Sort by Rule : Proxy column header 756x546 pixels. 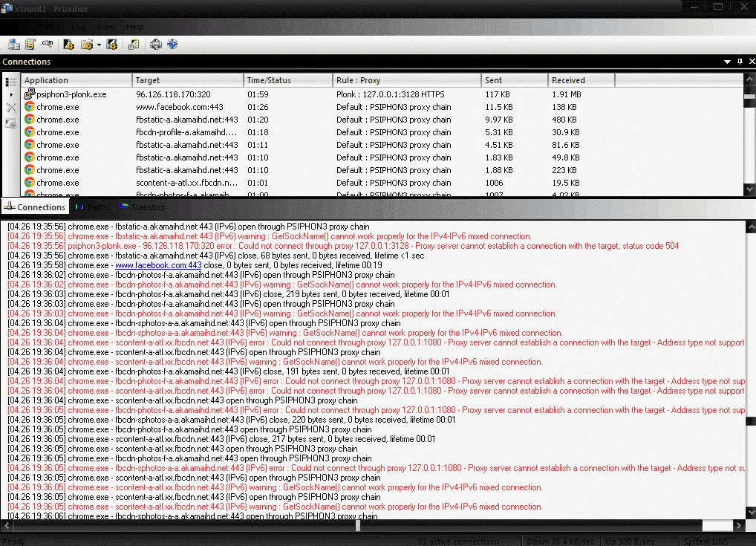(406, 80)
